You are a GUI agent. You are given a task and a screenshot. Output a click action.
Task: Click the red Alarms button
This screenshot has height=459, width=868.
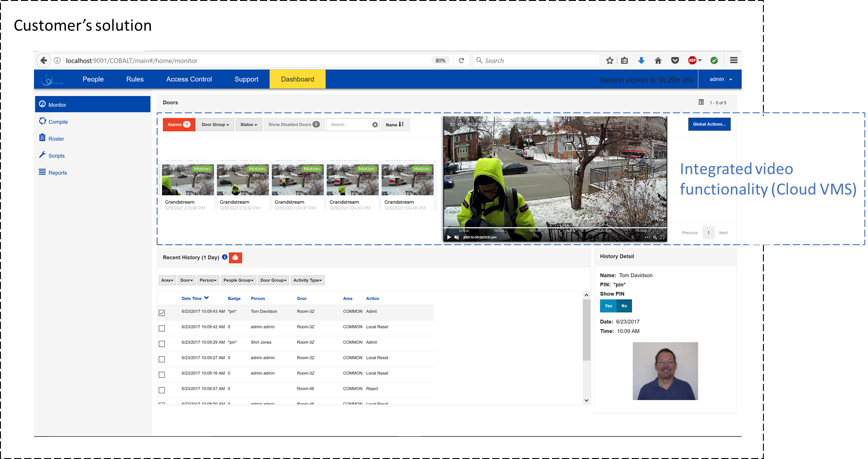(179, 125)
